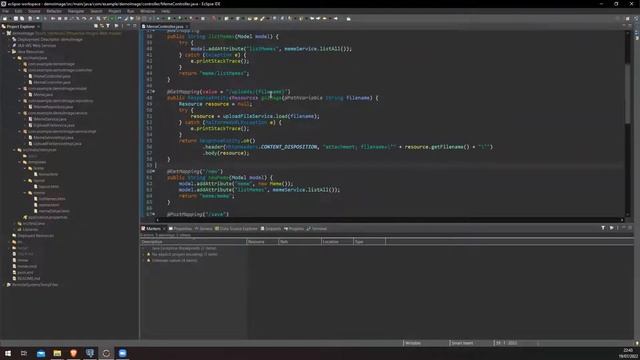The image size is (640, 360).
Task: Collapse the demoimage project node
Action: click(4, 33)
